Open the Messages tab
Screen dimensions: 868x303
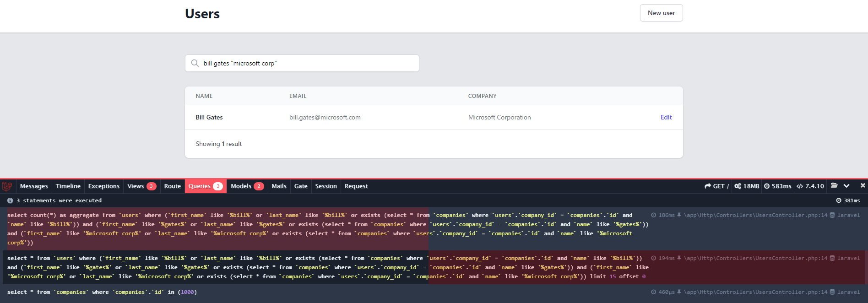coord(34,186)
